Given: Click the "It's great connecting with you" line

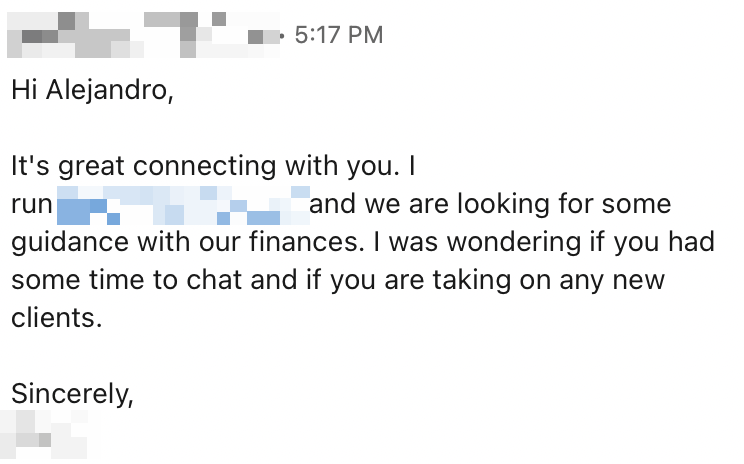Looking at the screenshot, I should 213,167.
